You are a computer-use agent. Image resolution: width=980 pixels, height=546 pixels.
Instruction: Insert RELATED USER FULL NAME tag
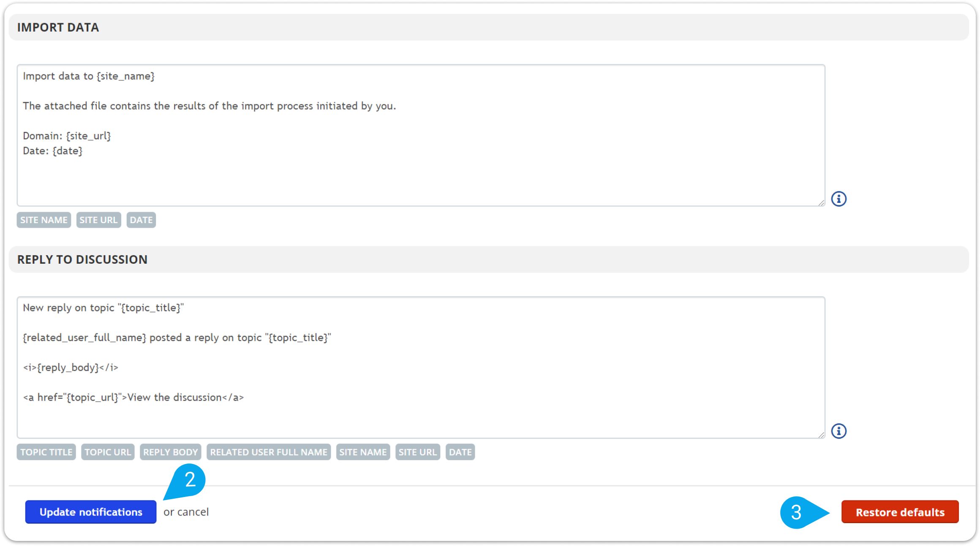pos(269,452)
